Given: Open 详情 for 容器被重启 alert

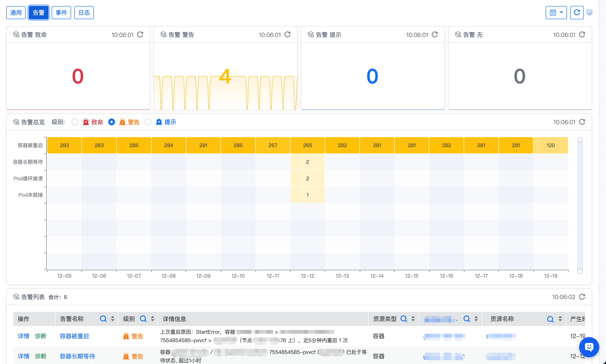Looking at the screenshot, I should point(24,336).
